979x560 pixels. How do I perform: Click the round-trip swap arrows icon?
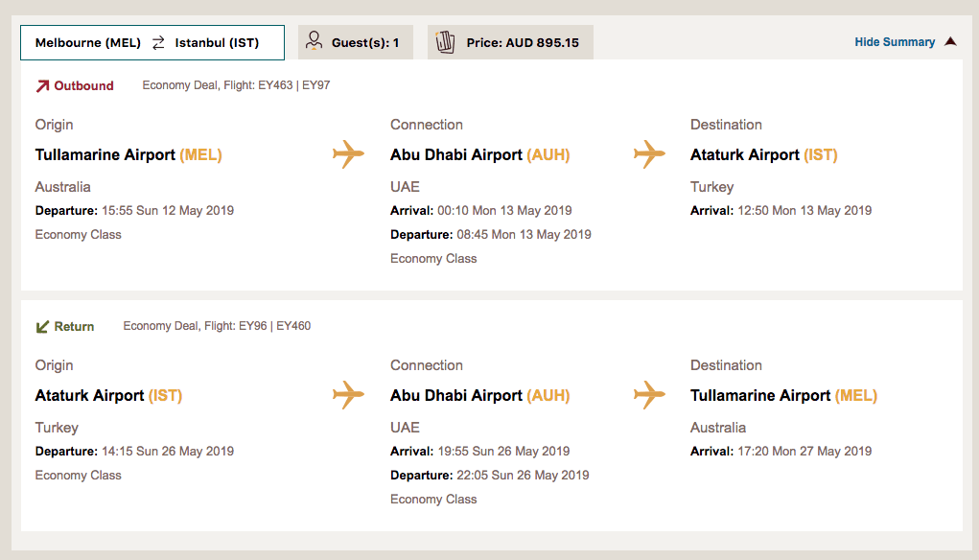click(158, 43)
